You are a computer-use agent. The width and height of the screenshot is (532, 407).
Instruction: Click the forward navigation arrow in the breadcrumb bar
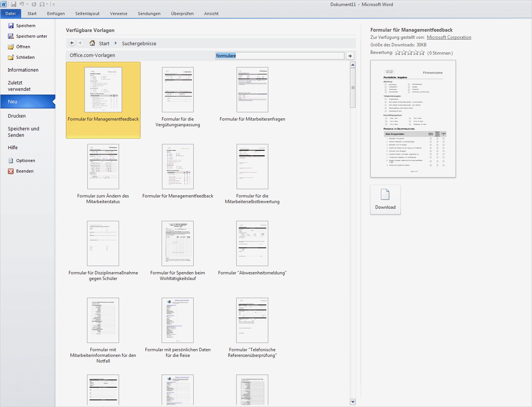click(x=79, y=43)
